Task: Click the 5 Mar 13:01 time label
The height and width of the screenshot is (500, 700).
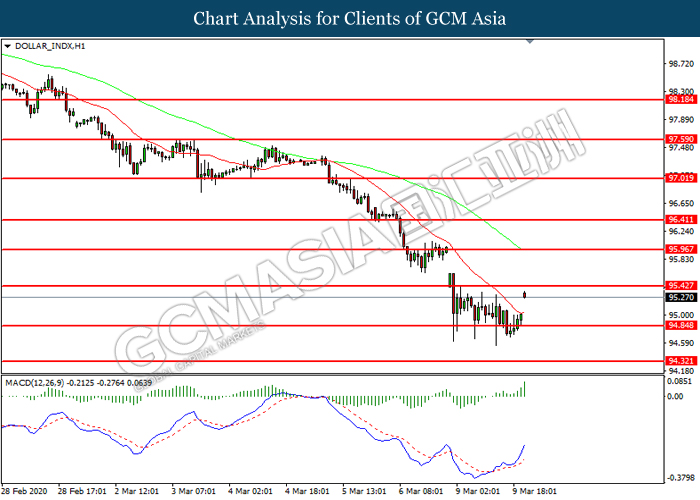Action: pos(364,491)
